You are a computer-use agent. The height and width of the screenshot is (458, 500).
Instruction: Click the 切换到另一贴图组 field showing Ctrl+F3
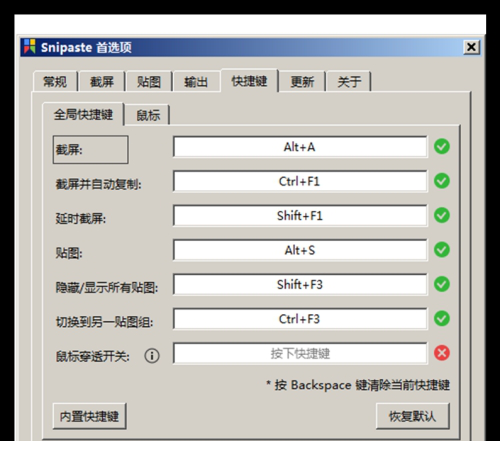pos(300,319)
